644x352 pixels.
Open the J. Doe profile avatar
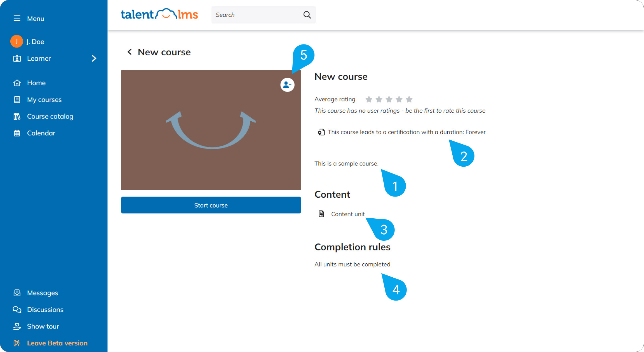pyautogui.click(x=17, y=41)
